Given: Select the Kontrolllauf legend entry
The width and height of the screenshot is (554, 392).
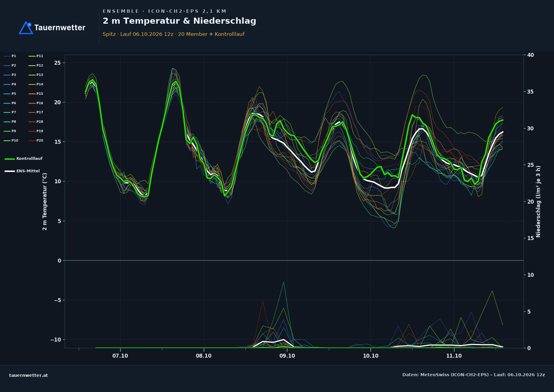Looking at the screenshot, I should [x=23, y=159].
